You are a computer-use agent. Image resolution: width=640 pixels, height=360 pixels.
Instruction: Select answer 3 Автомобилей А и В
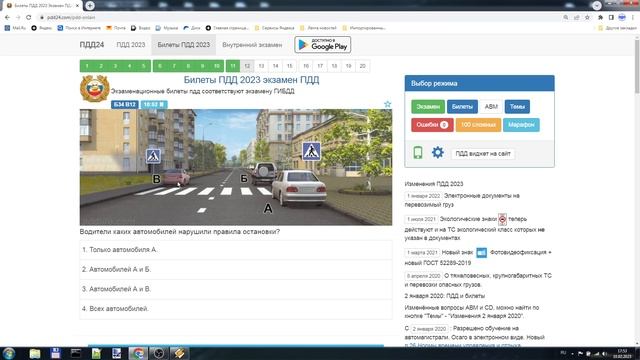click(x=236, y=289)
